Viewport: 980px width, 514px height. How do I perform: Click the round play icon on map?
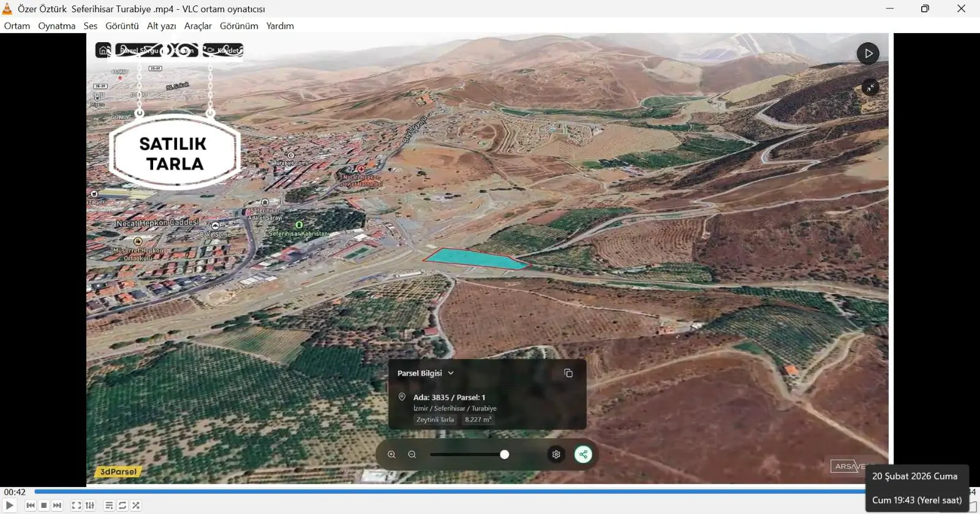[x=868, y=53]
